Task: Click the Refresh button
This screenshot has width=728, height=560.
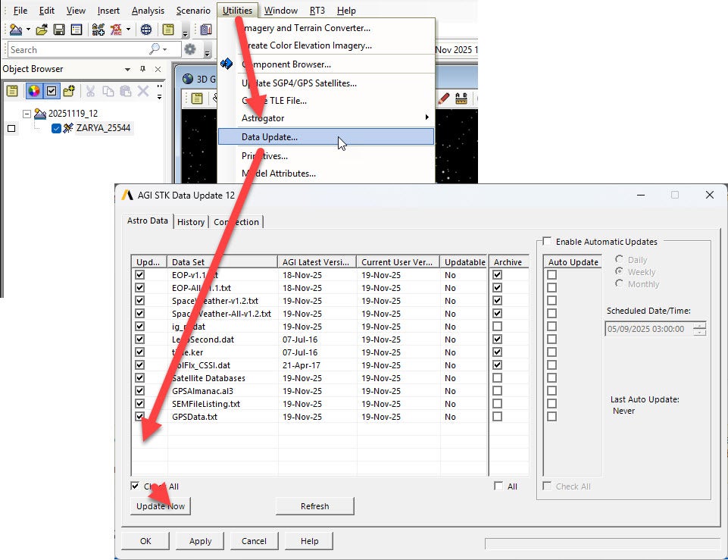Action: [x=315, y=506]
